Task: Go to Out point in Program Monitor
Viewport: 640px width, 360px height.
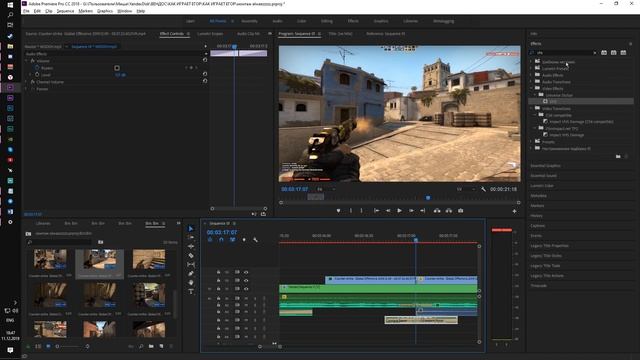Action: click(423, 211)
